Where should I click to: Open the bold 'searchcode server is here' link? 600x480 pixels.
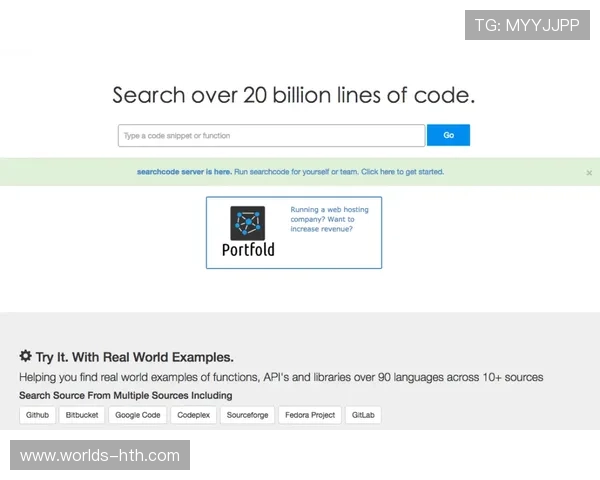pos(184,172)
